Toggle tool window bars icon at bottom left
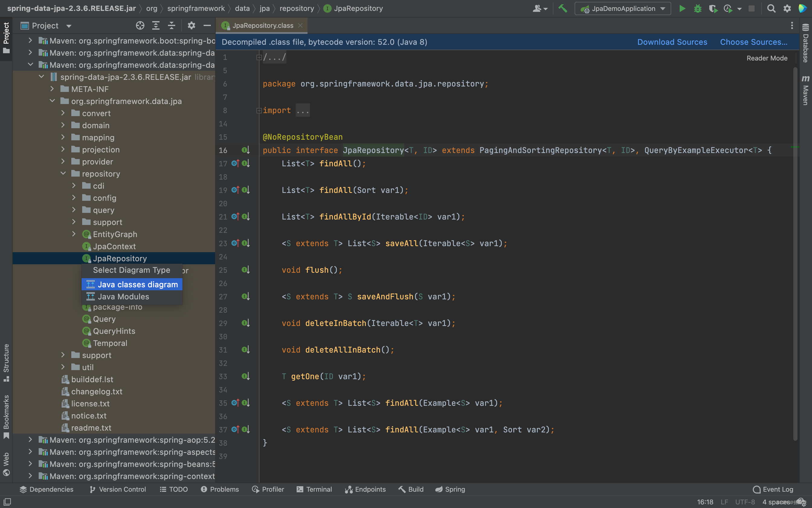This screenshot has height=508, width=812. tap(7, 502)
